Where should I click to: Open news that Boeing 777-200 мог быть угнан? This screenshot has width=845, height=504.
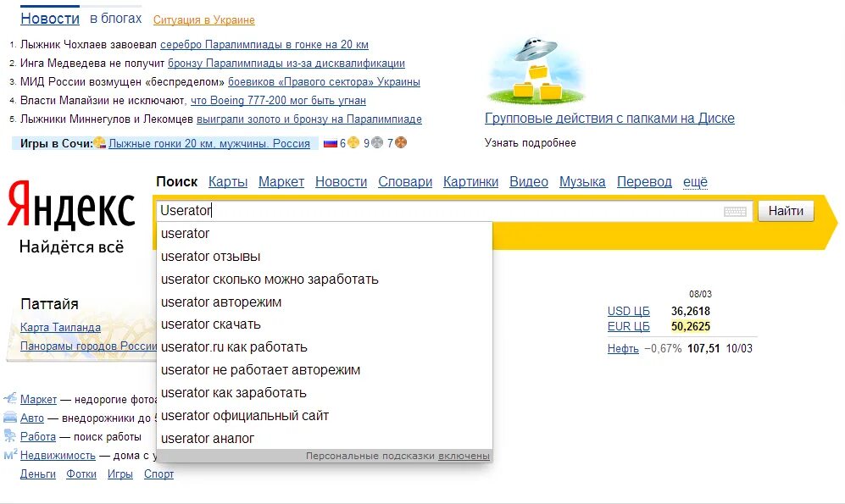(278, 101)
